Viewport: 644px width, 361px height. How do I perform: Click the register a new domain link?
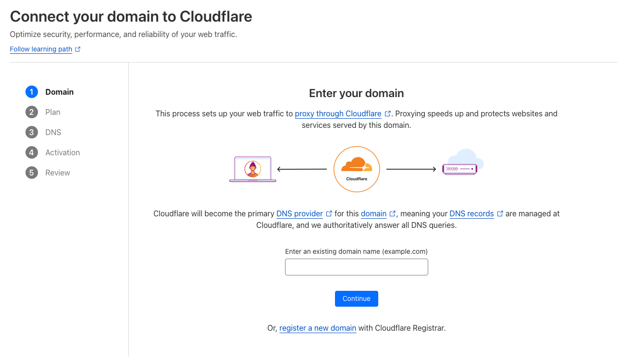(318, 328)
